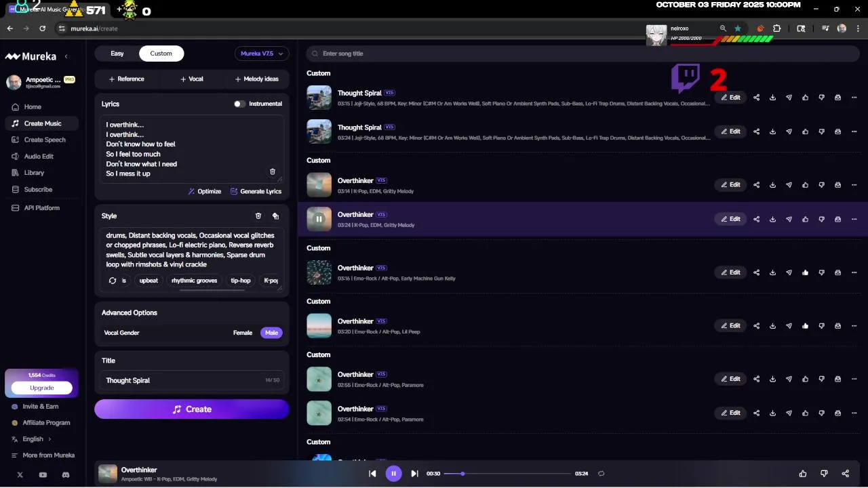Click Upgrade credits button

point(41,388)
